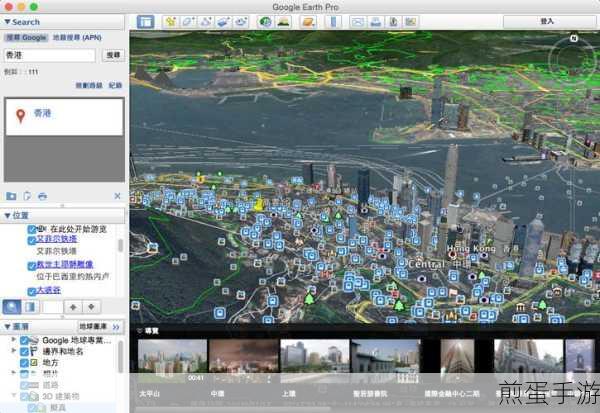Click the Add Placemark pushpin icon
Viewport: 600px width, 413px height.
click(x=170, y=22)
